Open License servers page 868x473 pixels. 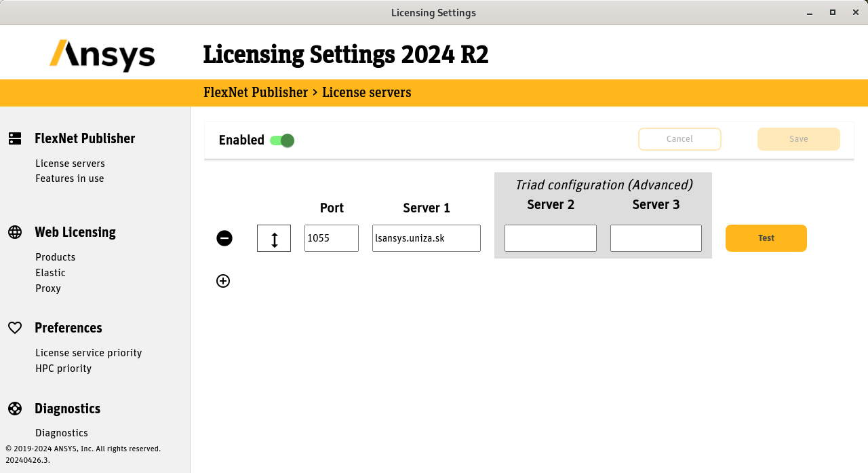[70, 164]
